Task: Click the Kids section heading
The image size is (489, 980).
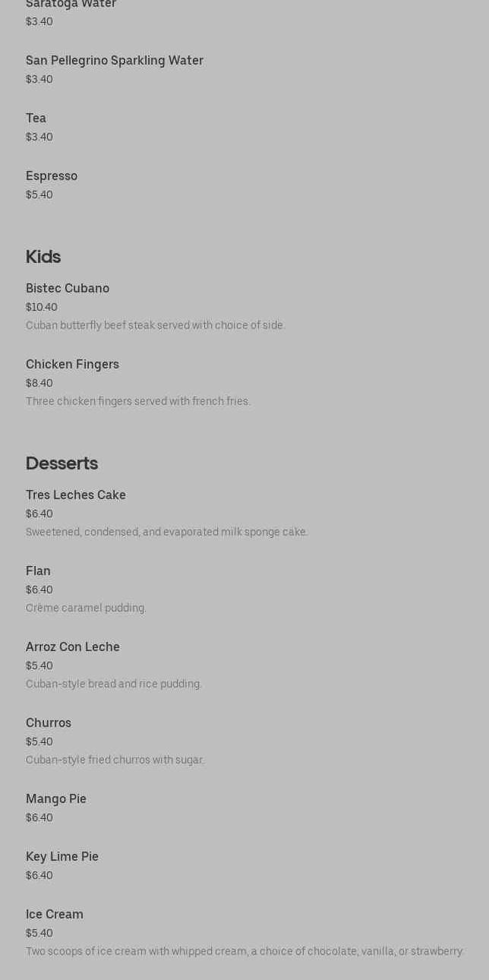Action: point(43,257)
